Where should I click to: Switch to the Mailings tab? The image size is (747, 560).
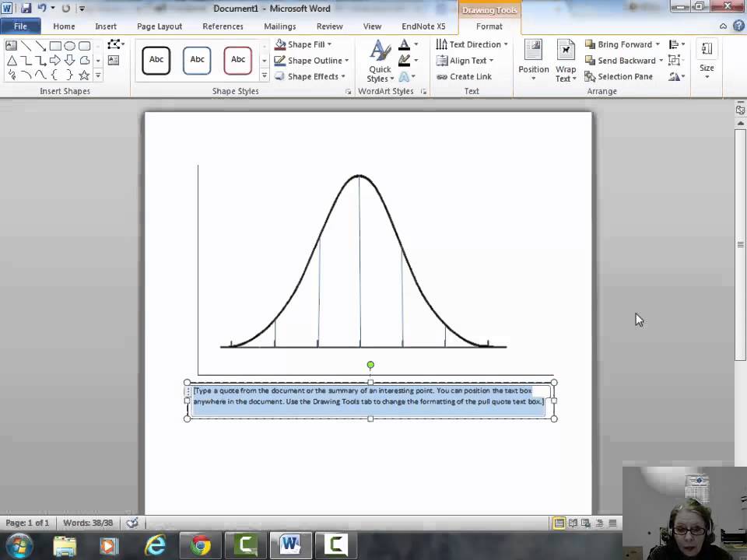click(x=279, y=26)
